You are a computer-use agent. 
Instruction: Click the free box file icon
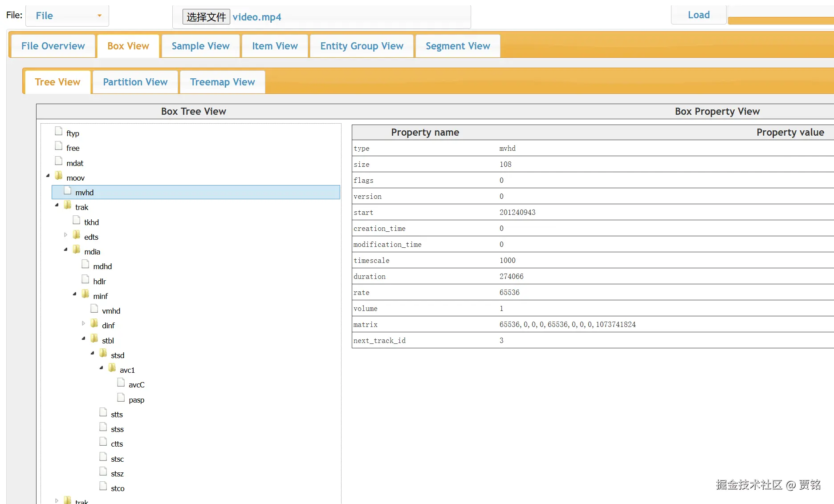tap(58, 146)
